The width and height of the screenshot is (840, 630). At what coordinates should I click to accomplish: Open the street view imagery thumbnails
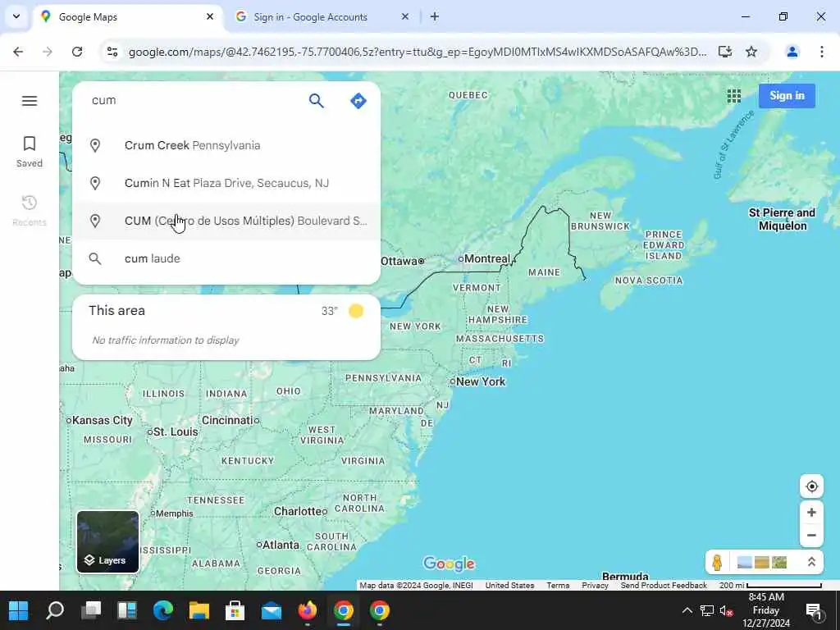click(x=762, y=562)
